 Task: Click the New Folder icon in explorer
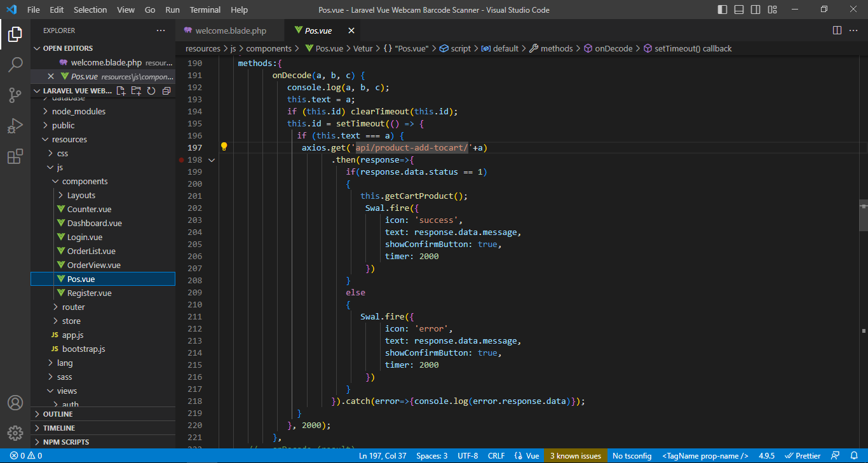tap(136, 91)
